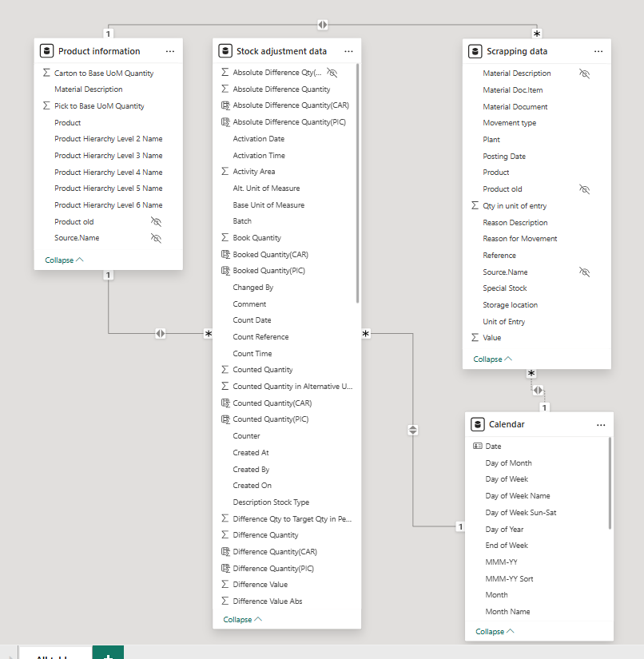Collapse the Calendar table
The image size is (644, 659).
pos(495,631)
